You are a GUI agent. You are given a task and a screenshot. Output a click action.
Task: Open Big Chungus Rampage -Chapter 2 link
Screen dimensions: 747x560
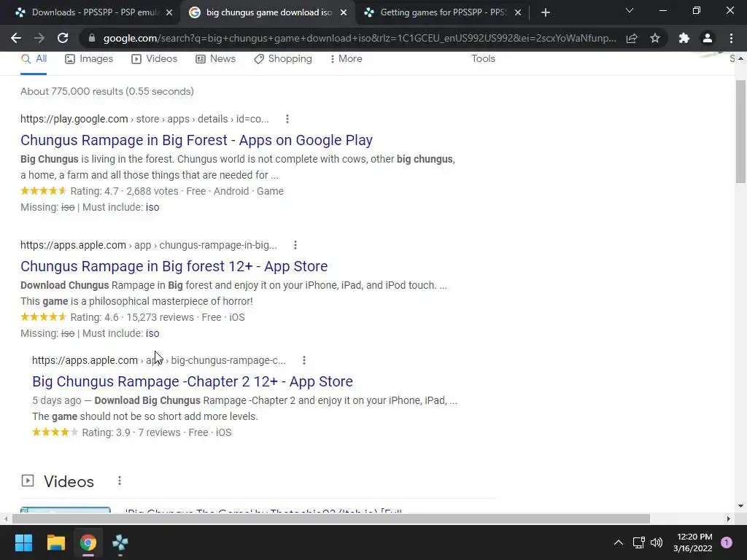[193, 381]
